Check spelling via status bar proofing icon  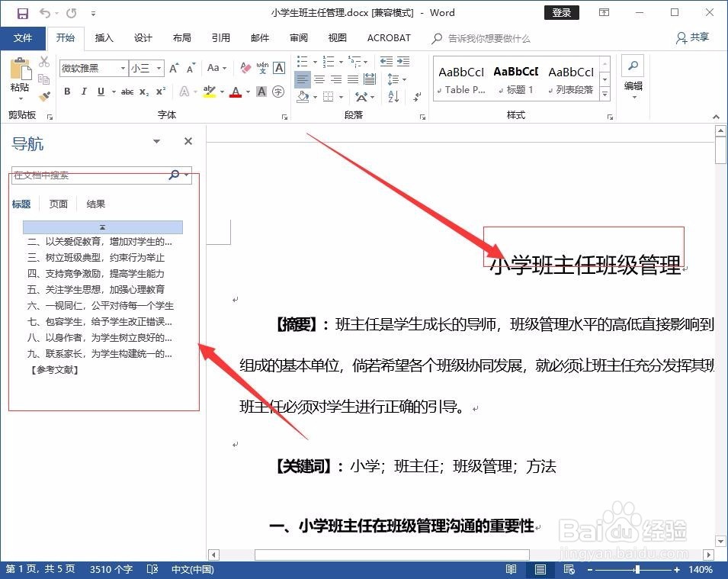pyautogui.click(x=152, y=569)
